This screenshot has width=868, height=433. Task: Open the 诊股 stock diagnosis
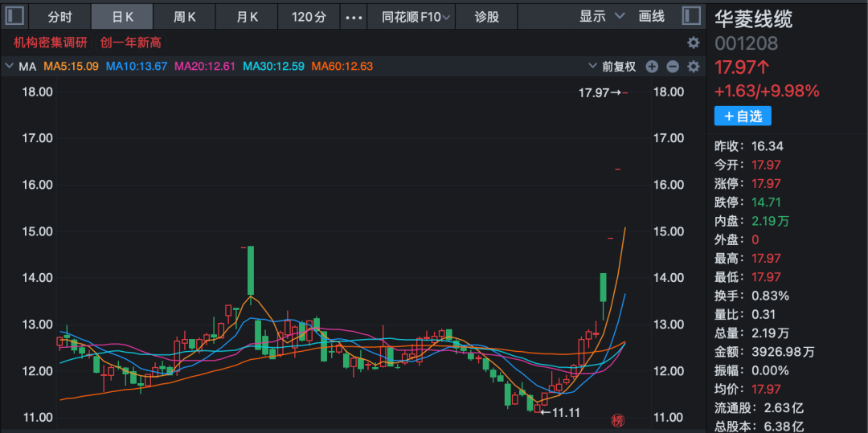pos(486,16)
